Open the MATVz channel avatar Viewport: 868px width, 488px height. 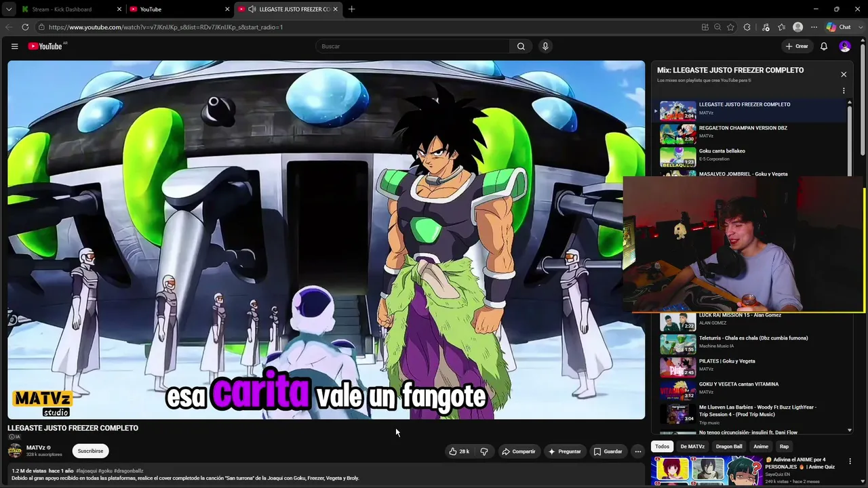coord(15,451)
